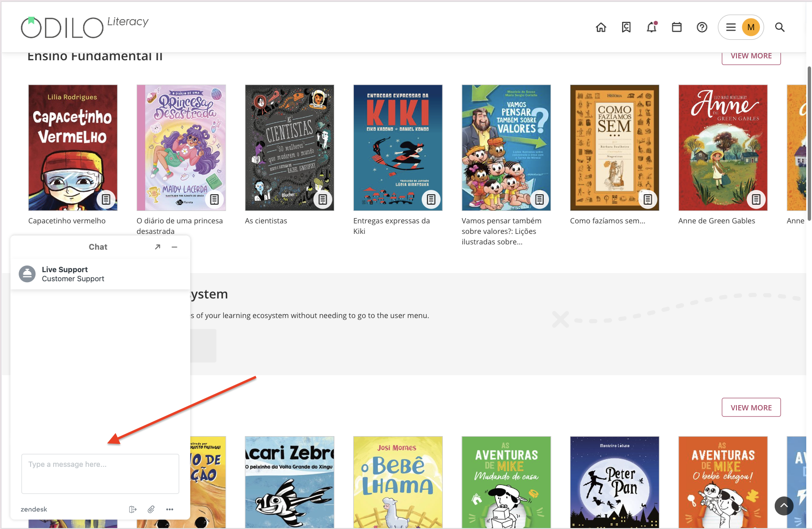This screenshot has height=529, width=812.
Task: Open Como Fazíamos Sem book cover
Action: pyautogui.click(x=614, y=148)
